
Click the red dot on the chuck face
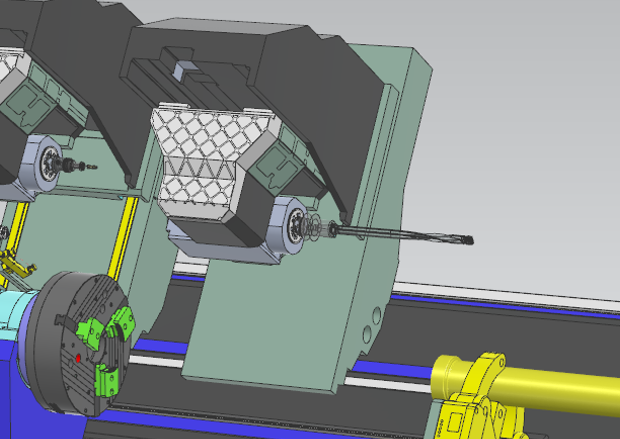78,359
